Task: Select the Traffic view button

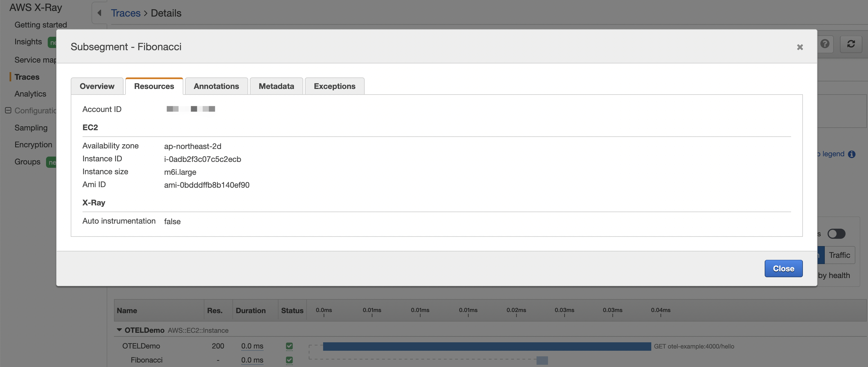Action: pos(839,255)
